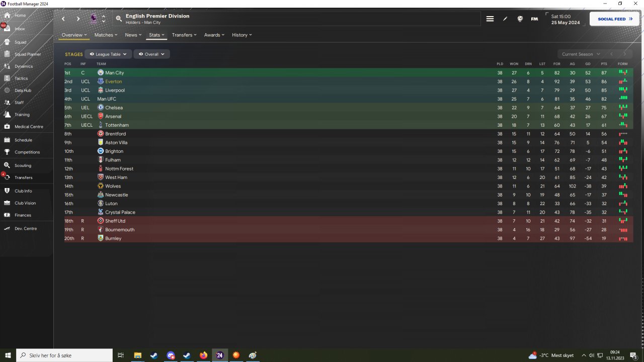The width and height of the screenshot is (644, 362).
Task: Open the Tactics board icon
Action: click(x=7, y=78)
